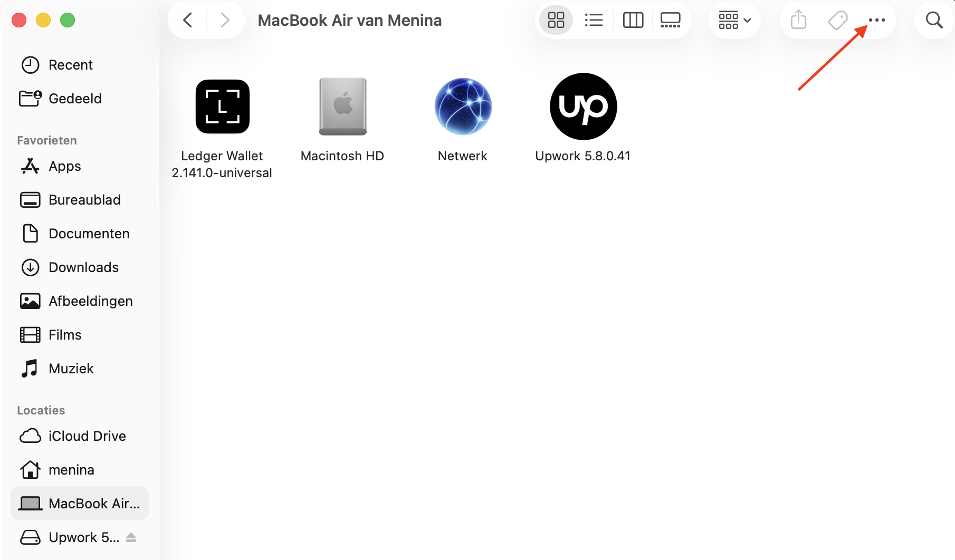Open the Downloads sidebar folder

coord(83,267)
